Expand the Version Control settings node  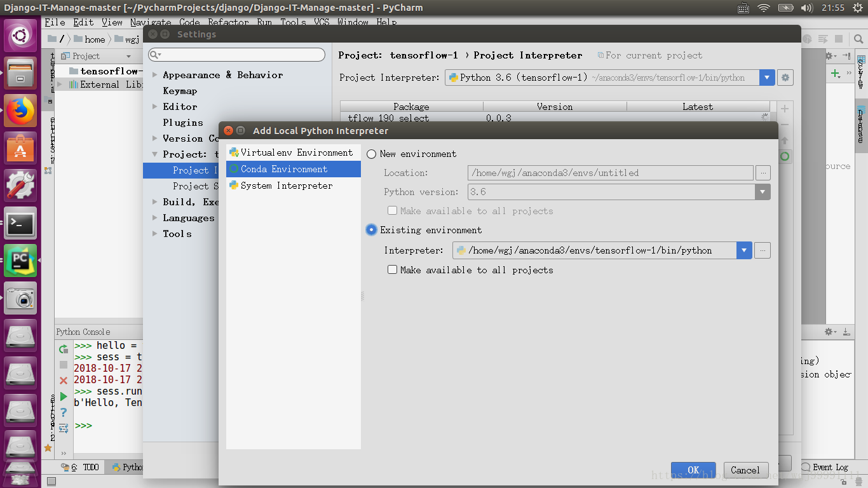click(154, 139)
